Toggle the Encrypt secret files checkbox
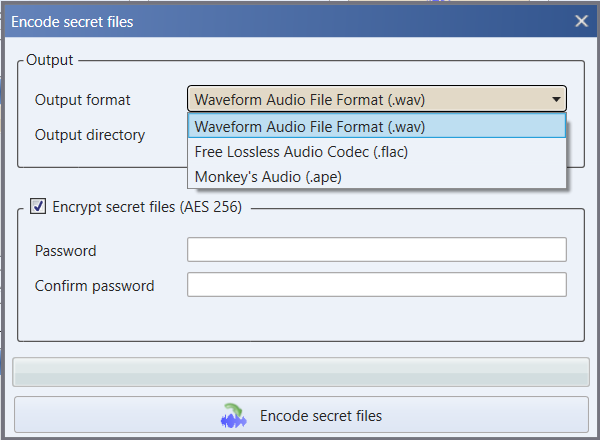This screenshot has height=440, width=600. click(38, 207)
